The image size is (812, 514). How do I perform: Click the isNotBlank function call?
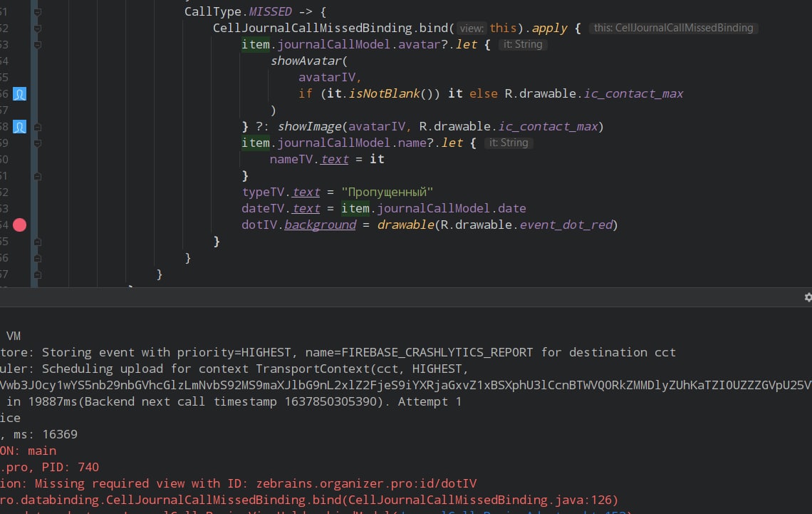click(x=384, y=94)
